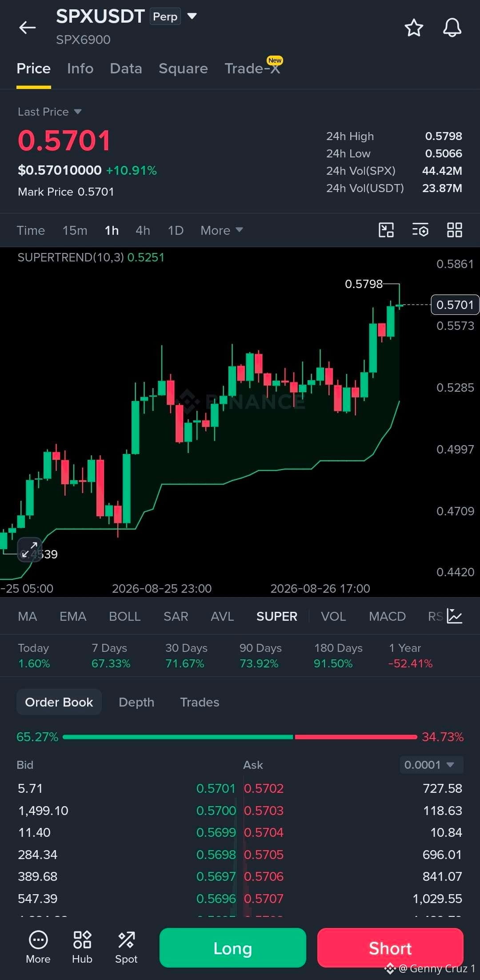480x980 pixels.
Task: Open the chart drawing tools icon
Action: tap(386, 230)
